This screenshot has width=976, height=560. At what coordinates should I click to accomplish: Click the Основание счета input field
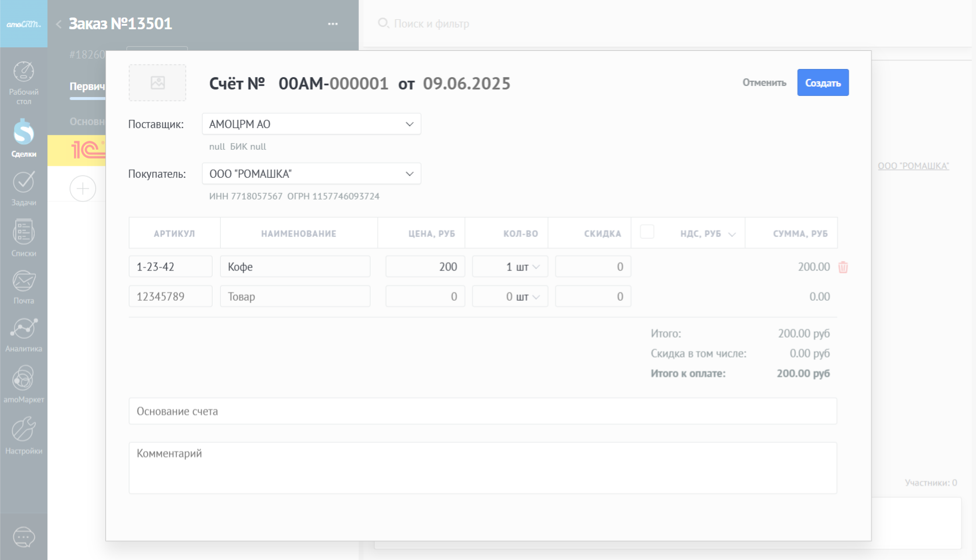click(x=482, y=411)
